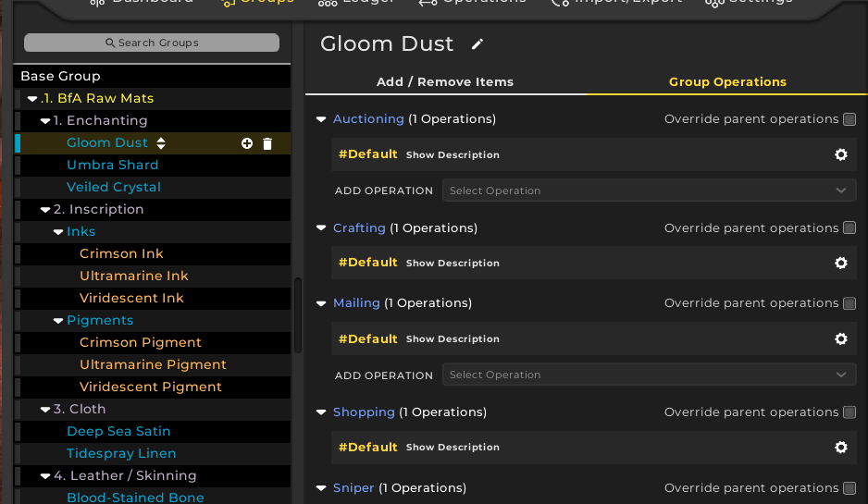
Task: Open the gear settings for the Auctioning #Default operation
Action: coord(840,154)
